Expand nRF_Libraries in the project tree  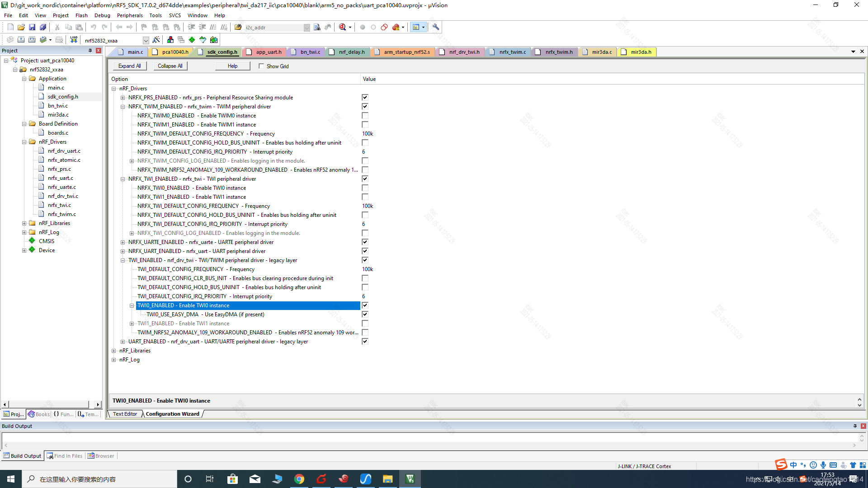(x=24, y=223)
